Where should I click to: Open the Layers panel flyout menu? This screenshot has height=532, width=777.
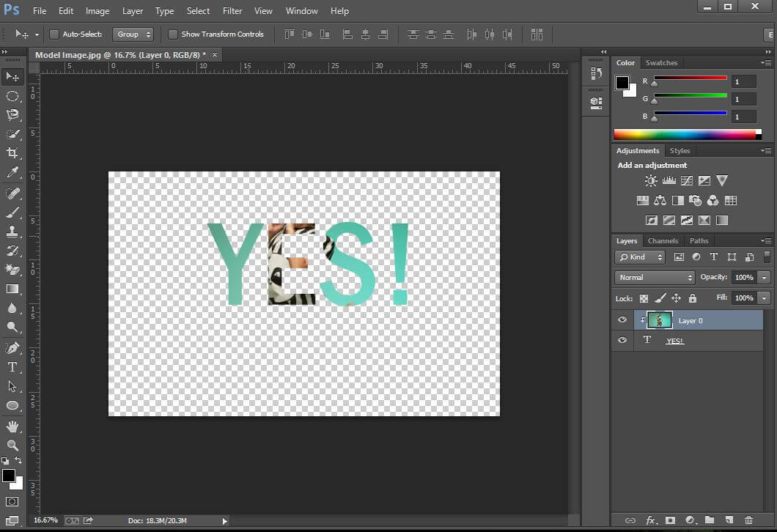pyautogui.click(x=765, y=240)
